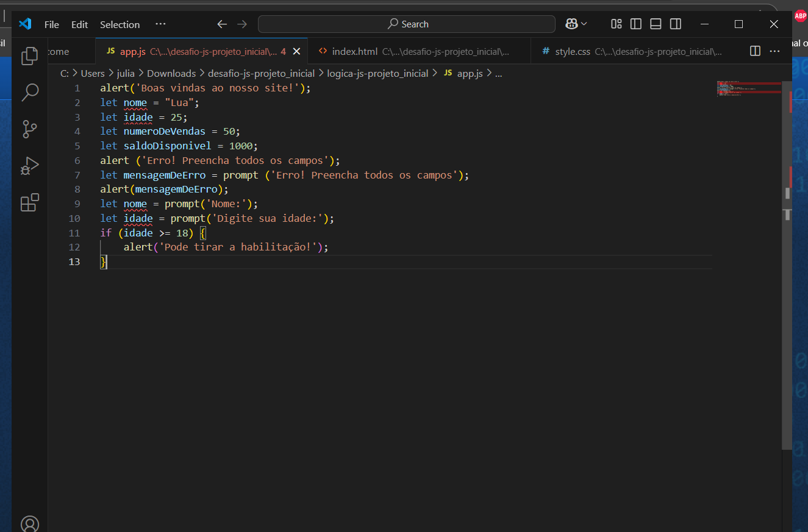
Task: Expand the title bar overflow menu
Action: pos(160,24)
